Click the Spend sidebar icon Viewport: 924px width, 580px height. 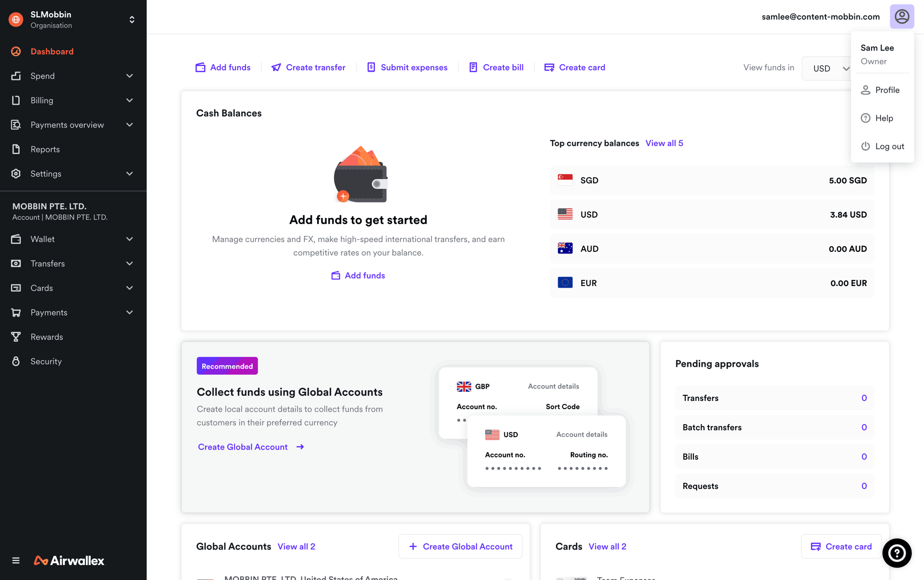pyautogui.click(x=16, y=76)
